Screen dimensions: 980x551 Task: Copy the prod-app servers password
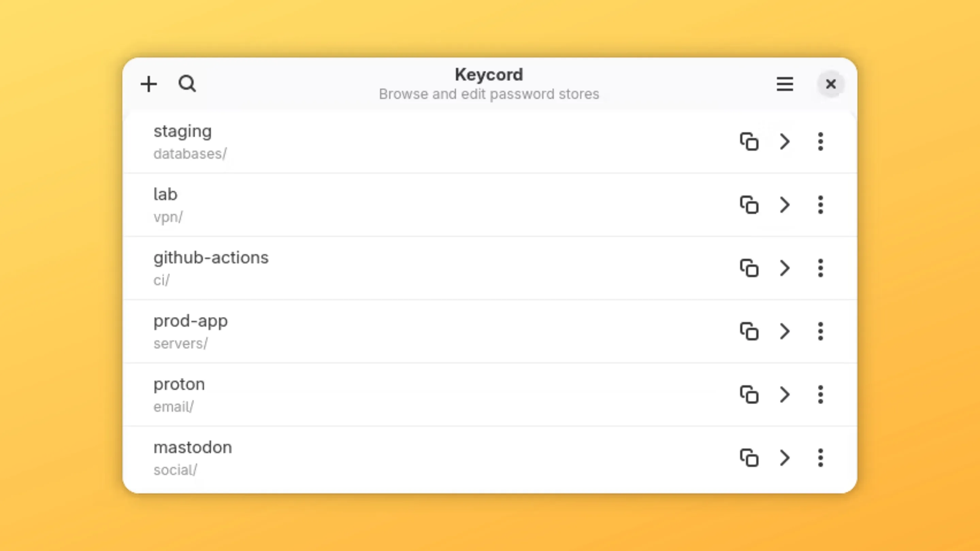pyautogui.click(x=749, y=331)
